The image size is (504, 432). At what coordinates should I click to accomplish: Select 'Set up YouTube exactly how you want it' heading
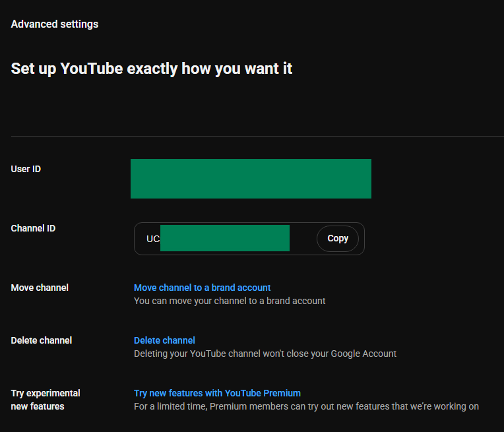(152, 69)
